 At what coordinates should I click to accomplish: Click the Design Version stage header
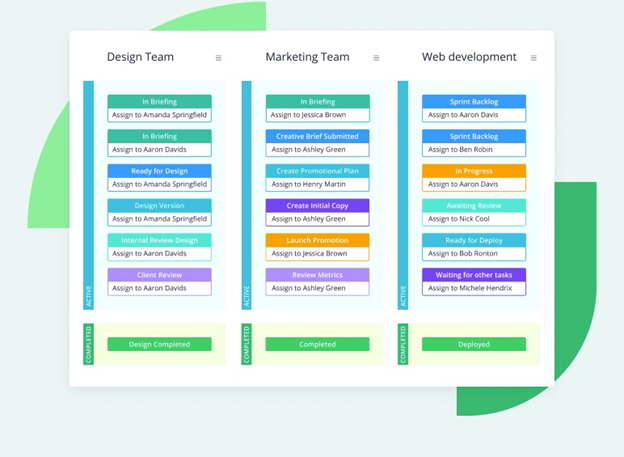click(x=160, y=205)
